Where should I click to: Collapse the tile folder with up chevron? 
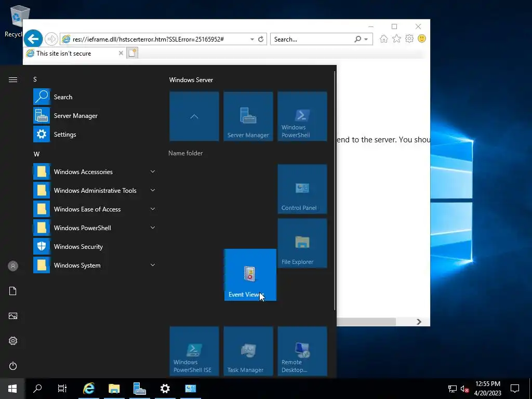[x=194, y=116]
